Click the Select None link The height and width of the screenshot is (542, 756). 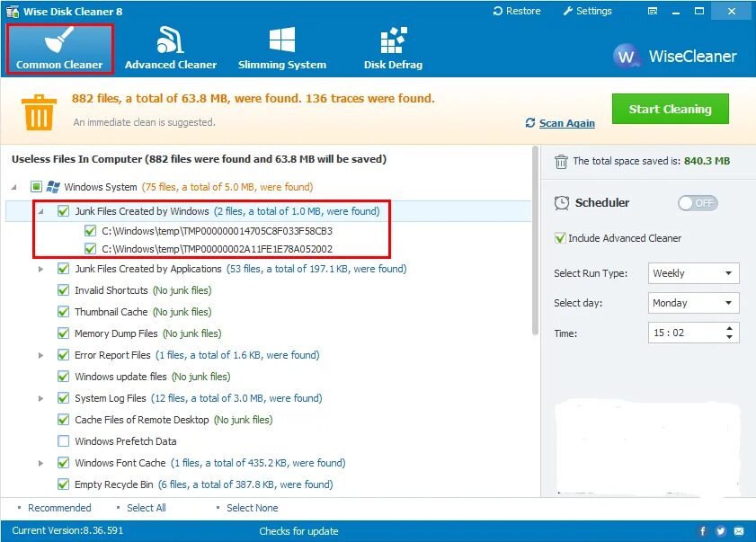coord(253,508)
